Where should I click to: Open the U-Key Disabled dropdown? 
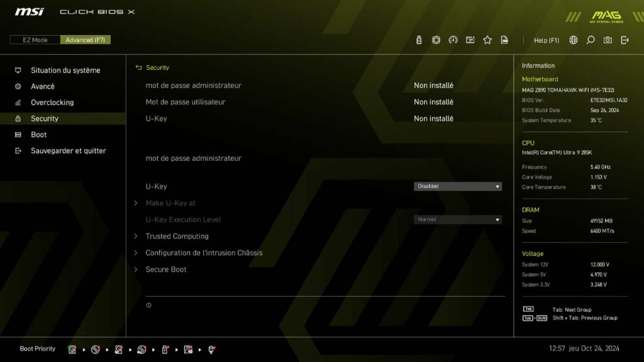click(x=457, y=186)
